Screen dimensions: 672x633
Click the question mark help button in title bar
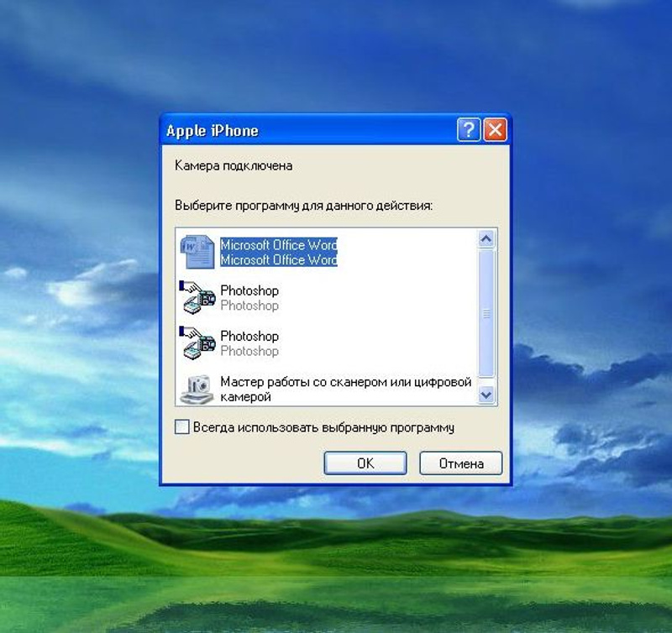469,129
